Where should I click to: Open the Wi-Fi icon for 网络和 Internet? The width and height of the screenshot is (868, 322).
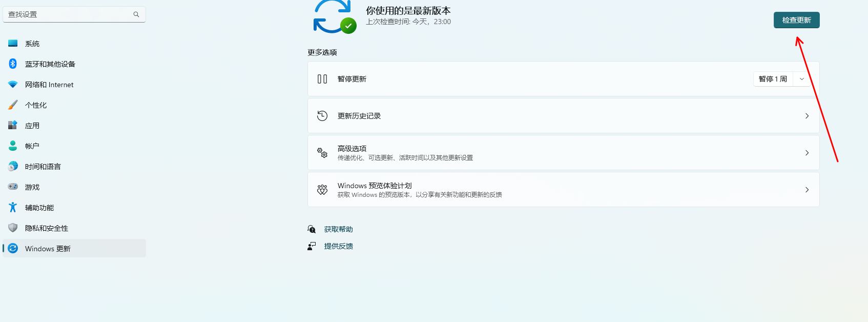click(x=13, y=85)
